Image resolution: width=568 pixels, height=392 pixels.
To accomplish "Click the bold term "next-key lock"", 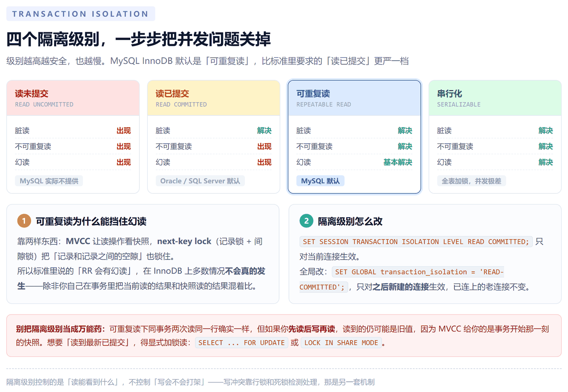I will pos(184,241).
